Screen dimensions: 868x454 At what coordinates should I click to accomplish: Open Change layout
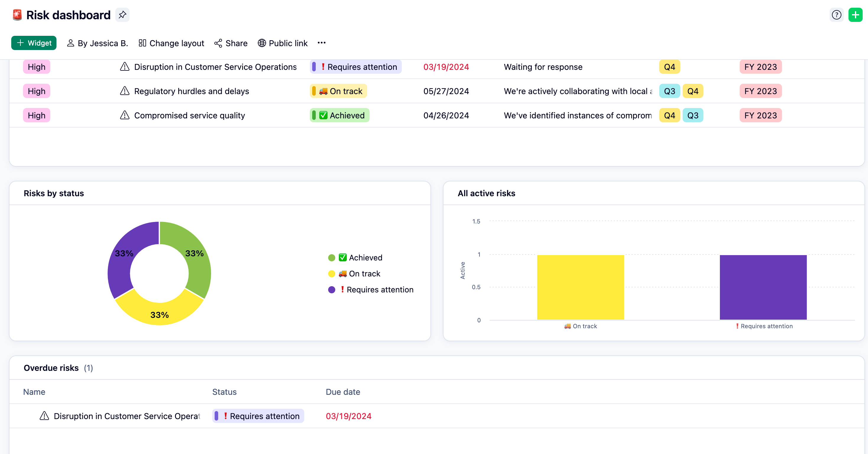[x=171, y=43]
